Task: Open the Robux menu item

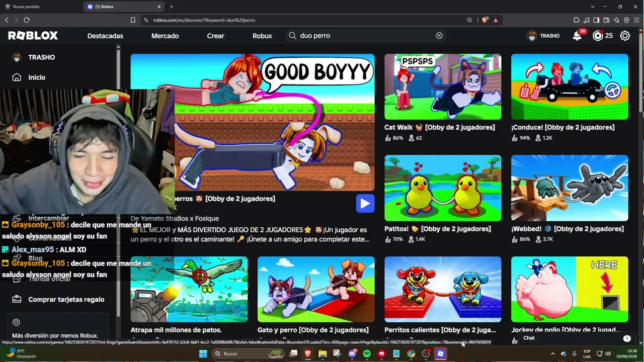Action: point(262,36)
